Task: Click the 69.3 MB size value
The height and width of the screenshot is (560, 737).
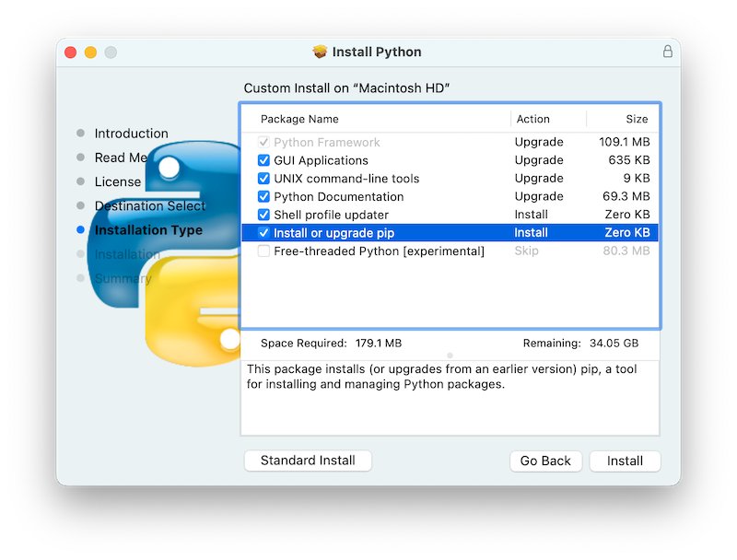Action: tap(626, 196)
